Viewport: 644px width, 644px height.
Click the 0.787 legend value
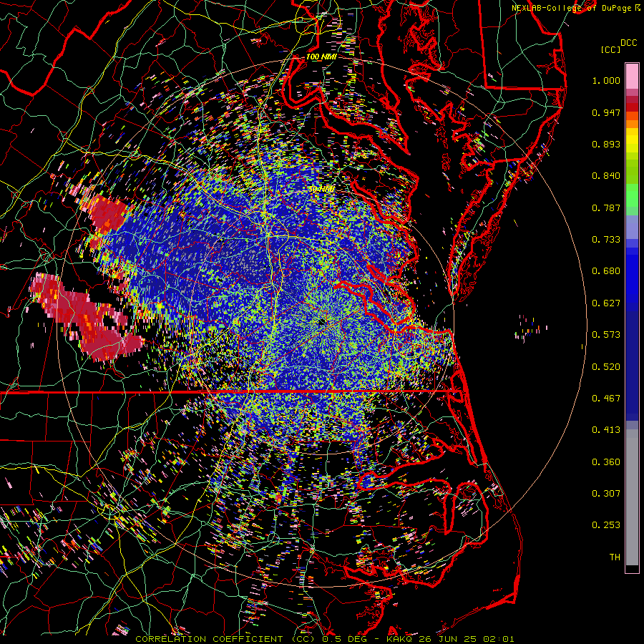coord(606,208)
